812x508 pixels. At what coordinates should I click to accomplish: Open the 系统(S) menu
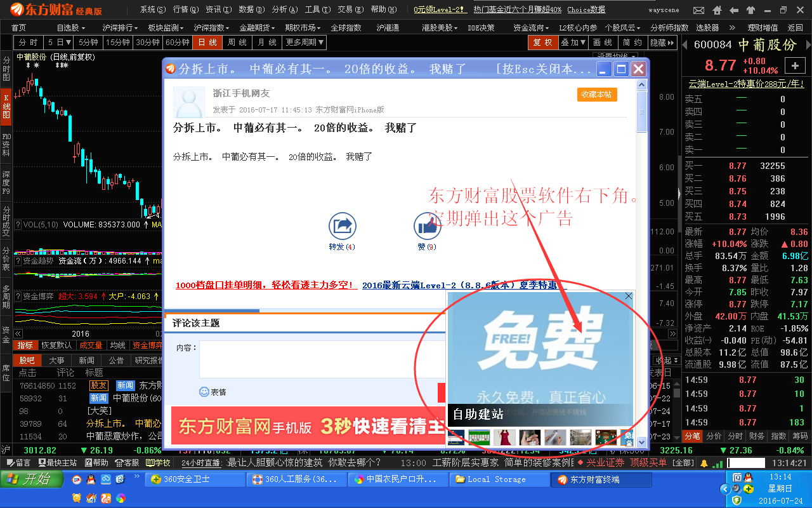(152, 10)
